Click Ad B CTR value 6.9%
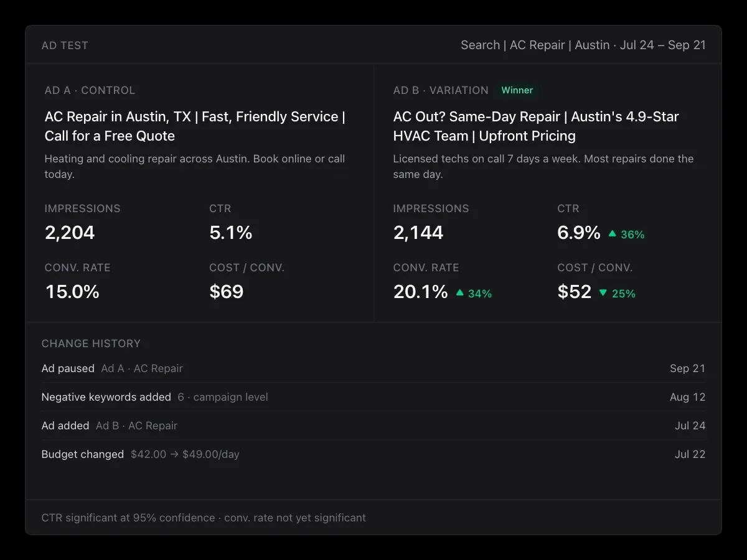The image size is (747, 560). (579, 233)
